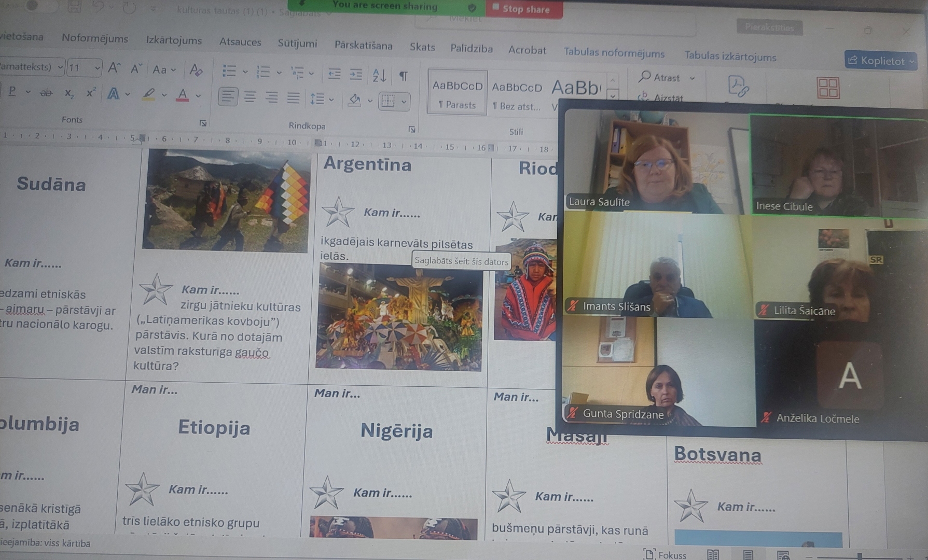Expand the borders dropdown arrow
Image resolution: width=928 pixels, height=560 pixels.
tap(404, 102)
